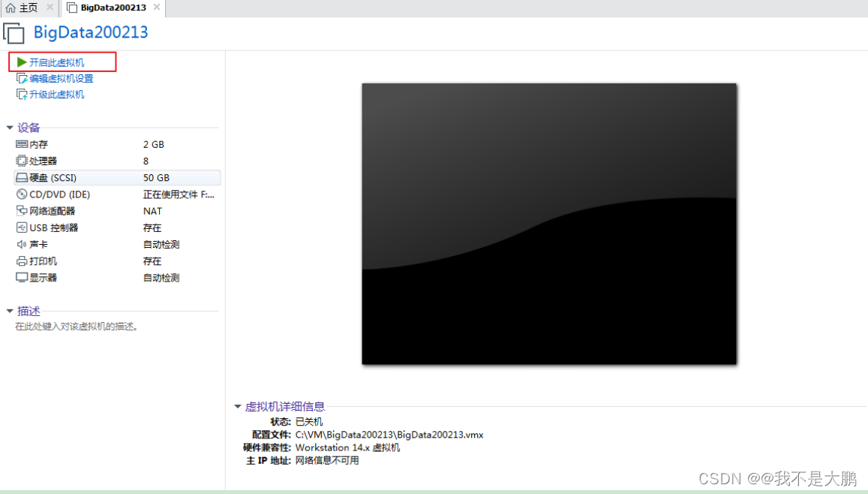This screenshot has width=868, height=494.
Task: Click the memory (内存) device icon
Action: click(22, 145)
